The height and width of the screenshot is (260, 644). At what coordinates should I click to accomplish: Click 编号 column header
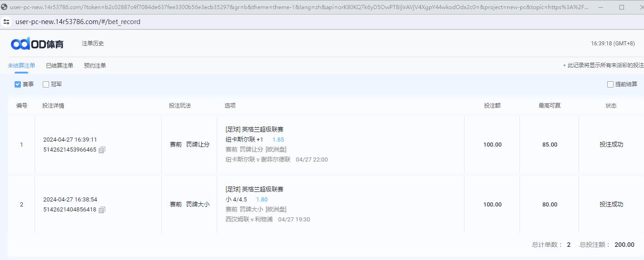pyautogui.click(x=22, y=106)
